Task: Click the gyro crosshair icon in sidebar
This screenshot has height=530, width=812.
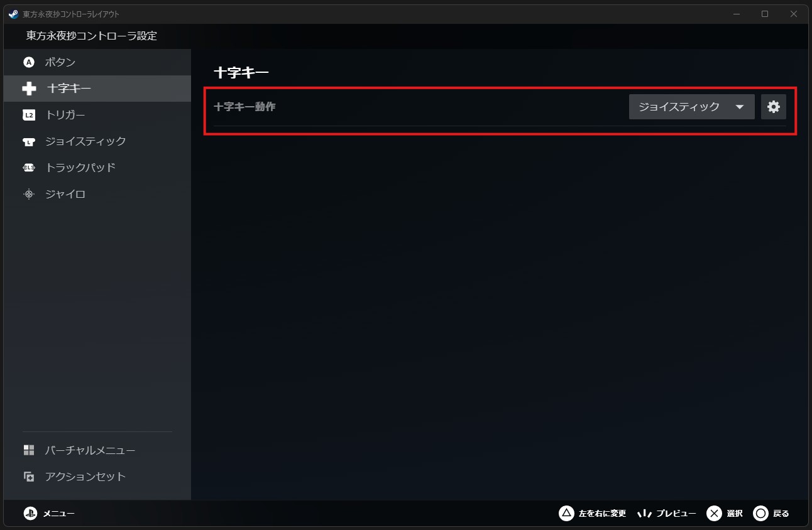Action: [29, 194]
